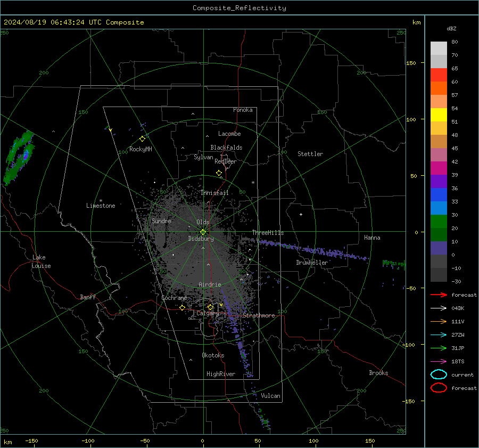Click the white plus marker east of ThreeHills
This screenshot has width=479, height=448.
301,214
